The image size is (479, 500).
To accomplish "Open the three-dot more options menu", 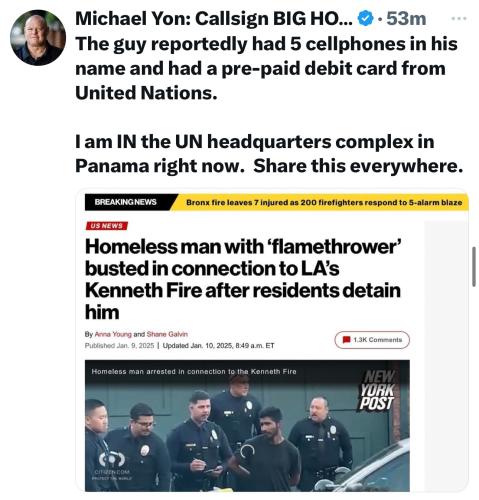I will [458, 19].
